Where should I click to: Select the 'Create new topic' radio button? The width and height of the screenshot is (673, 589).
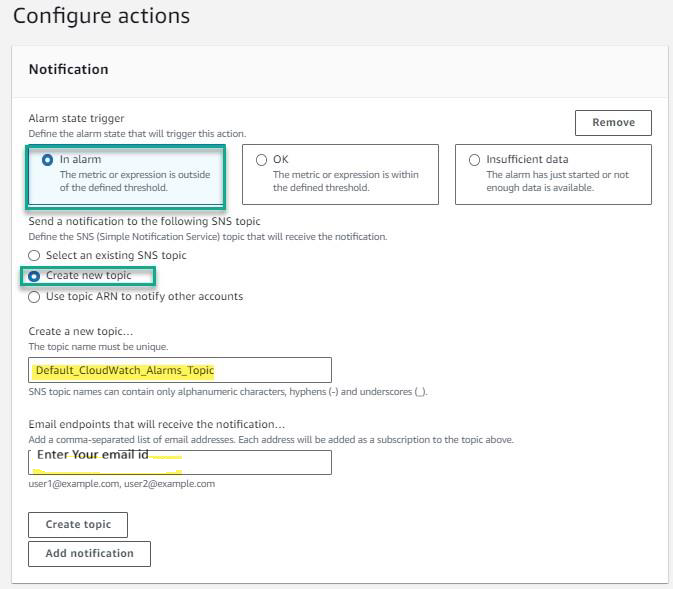pos(35,276)
